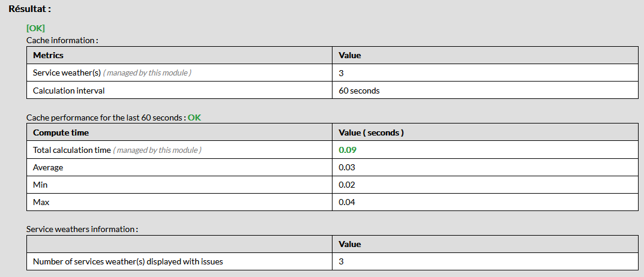Click the Service weather(s) row label
Screen dimensions: 644x277
coord(67,73)
